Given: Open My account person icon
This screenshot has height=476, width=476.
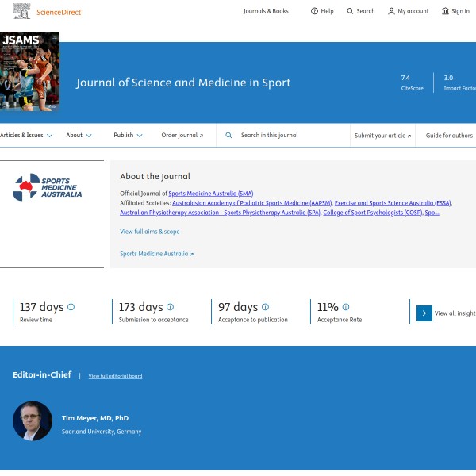Looking at the screenshot, I should [391, 11].
